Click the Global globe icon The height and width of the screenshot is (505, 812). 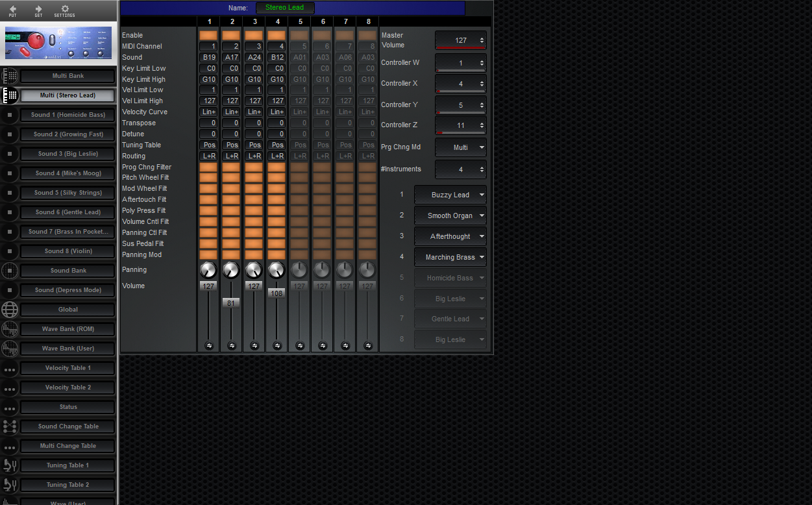tap(9, 310)
